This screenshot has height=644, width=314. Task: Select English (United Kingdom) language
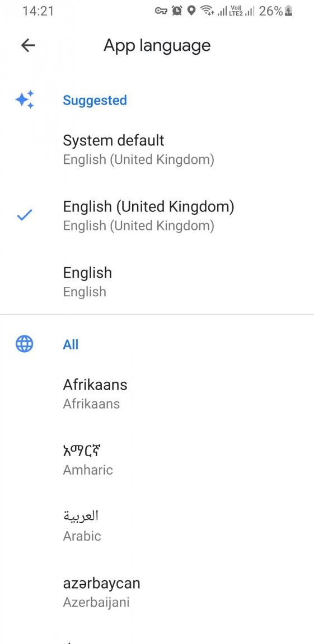pyautogui.click(x=157, y=215)
